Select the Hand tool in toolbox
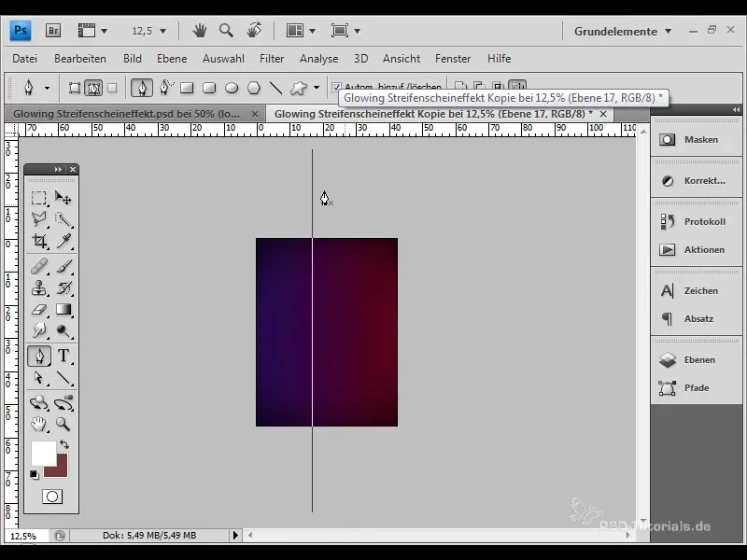Viewport: 747px width, 560px height. point(39,424)
